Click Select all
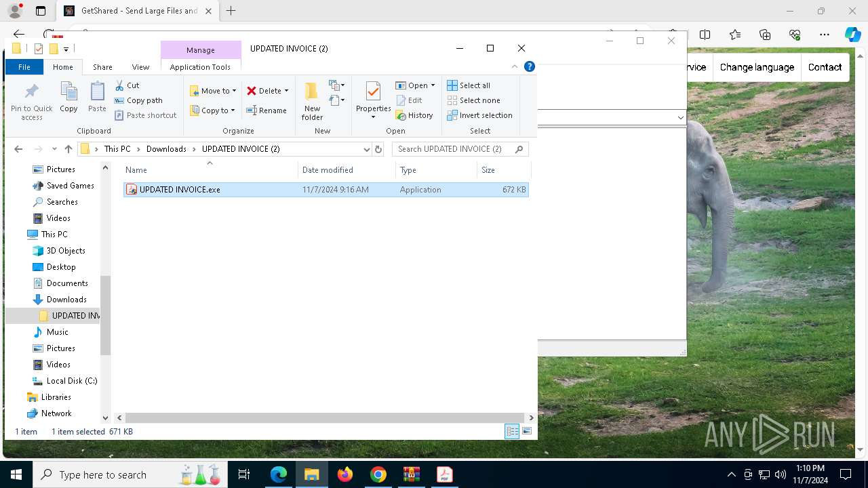The image size is (868, 488). pos(468,85)
